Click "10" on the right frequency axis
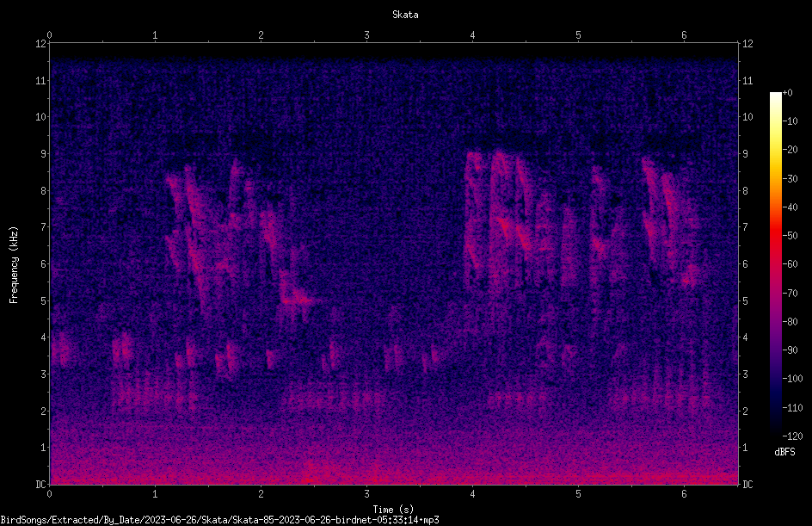Image resolution: width=812 pixels, height=526 pixels. tap(747, 117)
